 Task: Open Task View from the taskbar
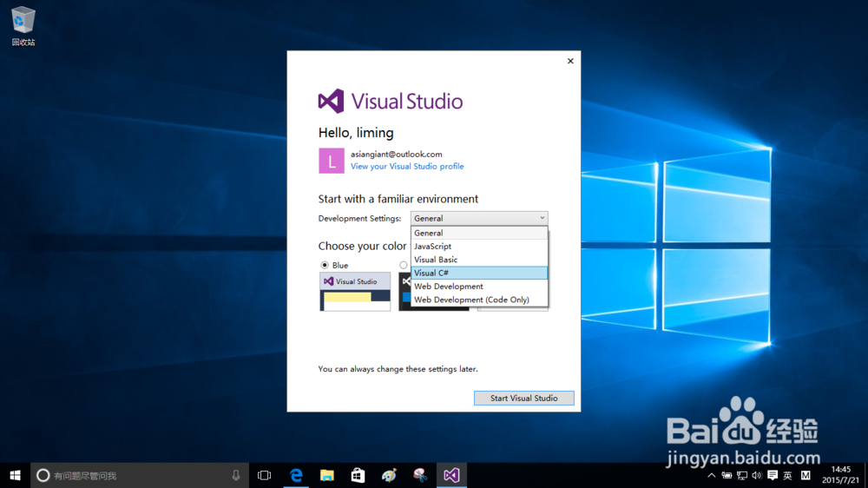pyautogui.click(x=265, y=475)
